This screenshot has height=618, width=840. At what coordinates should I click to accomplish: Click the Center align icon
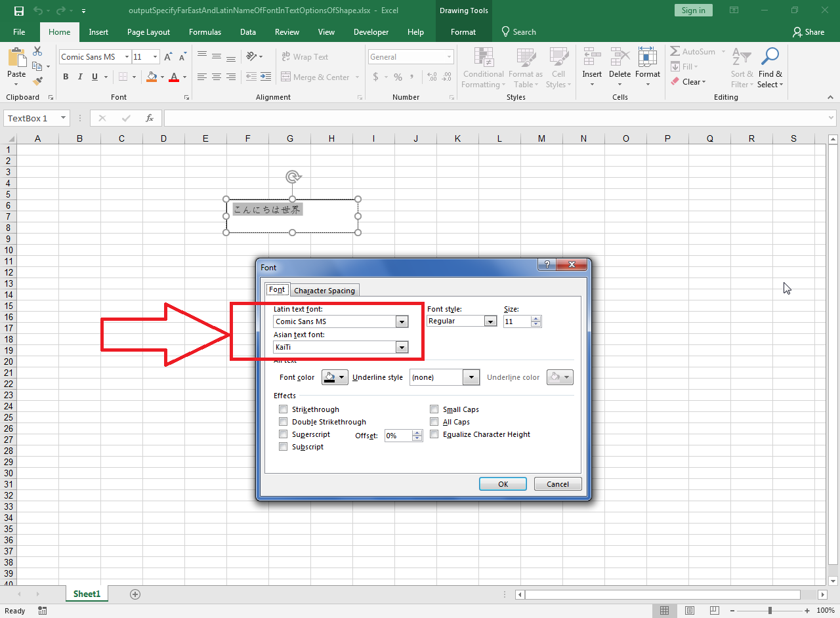[x=217, y=77]
